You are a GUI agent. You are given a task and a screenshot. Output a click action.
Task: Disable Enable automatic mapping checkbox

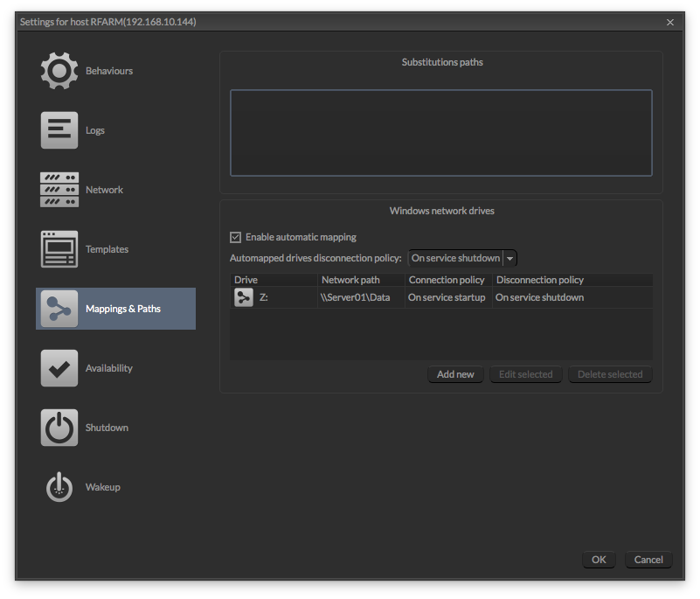point(235,236)
